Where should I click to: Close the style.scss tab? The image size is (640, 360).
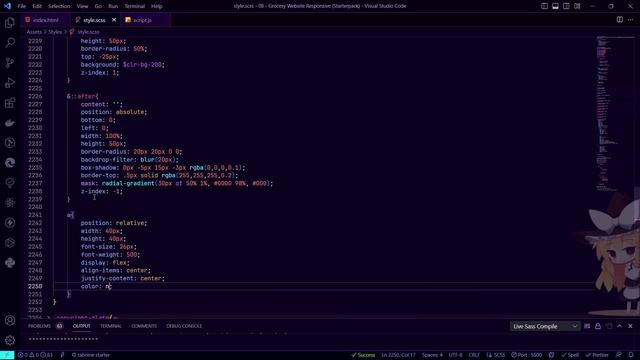pos(114,20)
